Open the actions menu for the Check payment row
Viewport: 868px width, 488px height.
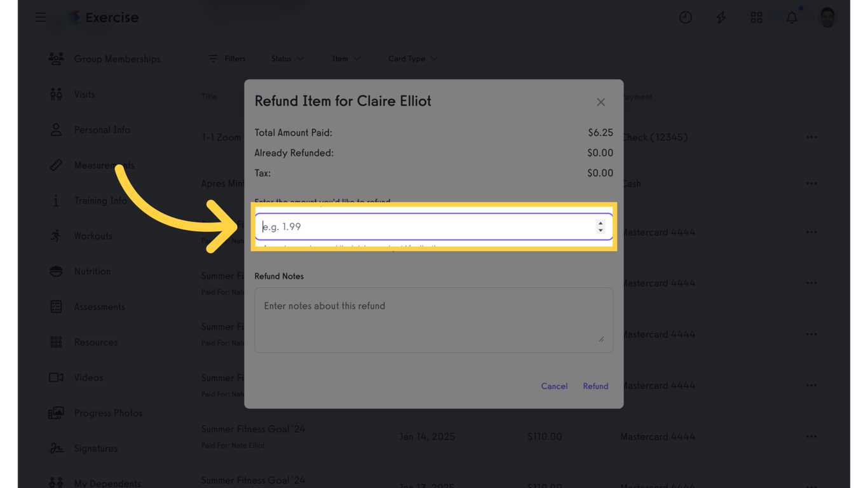click(x=811, y=137)
